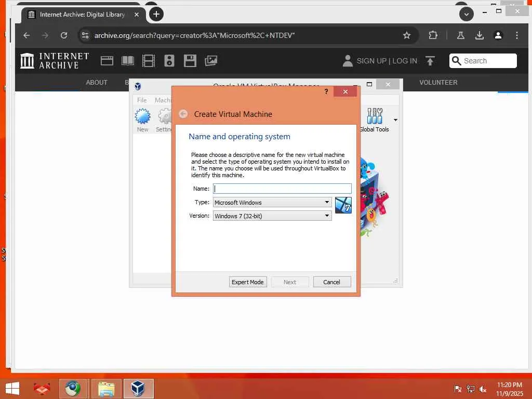The image size is (532, 399).
Task: Click the Name input field
Action: (x=282, y=189)
